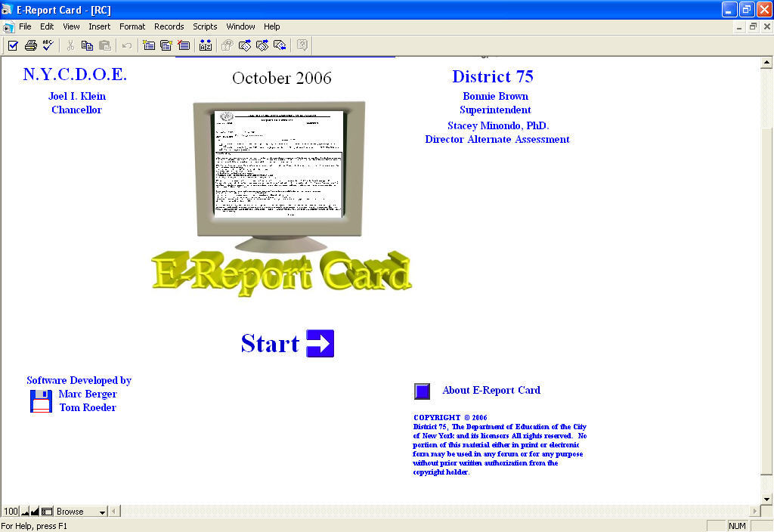774x532 pixels.
Task: Open the Format menu
Action: point(132,26)
